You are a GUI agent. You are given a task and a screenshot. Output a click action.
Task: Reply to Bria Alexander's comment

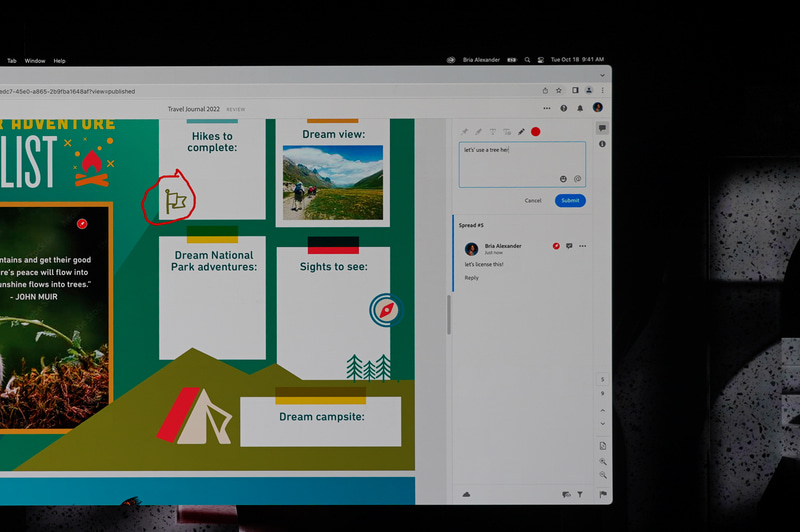coord(471,278)
